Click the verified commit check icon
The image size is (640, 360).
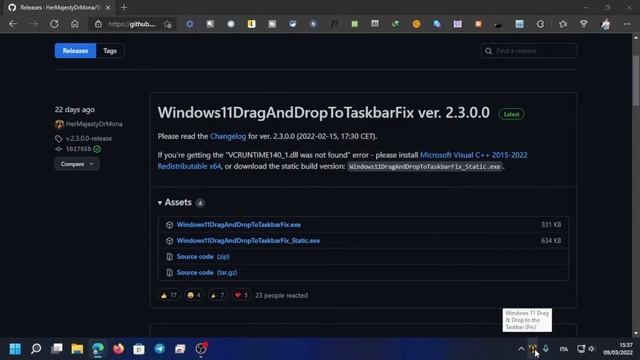97,149
